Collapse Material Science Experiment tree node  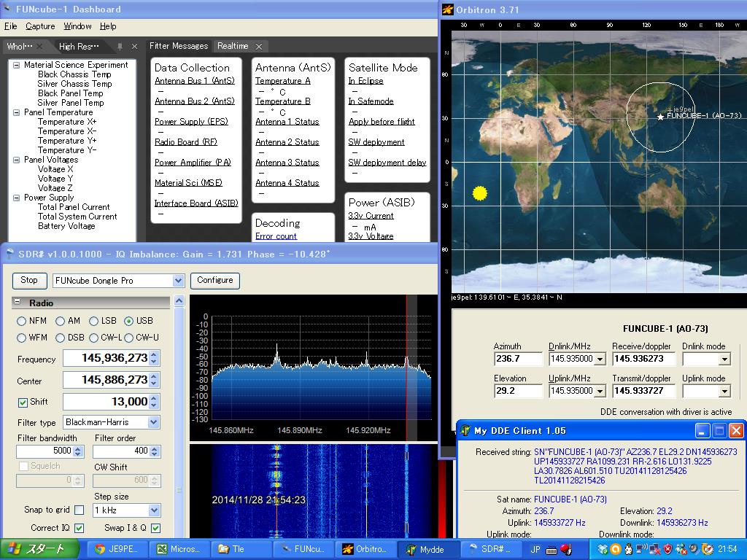pyautogui.click(x=16, y=65)
